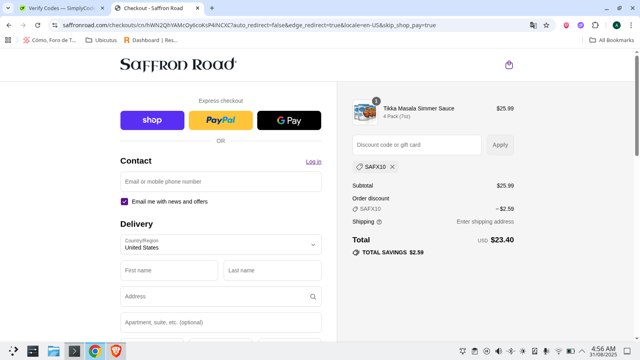The width and height of the screenshot is (640, 360).
Task: Bookmark this page with the star icon
Action: pos(546,25)
